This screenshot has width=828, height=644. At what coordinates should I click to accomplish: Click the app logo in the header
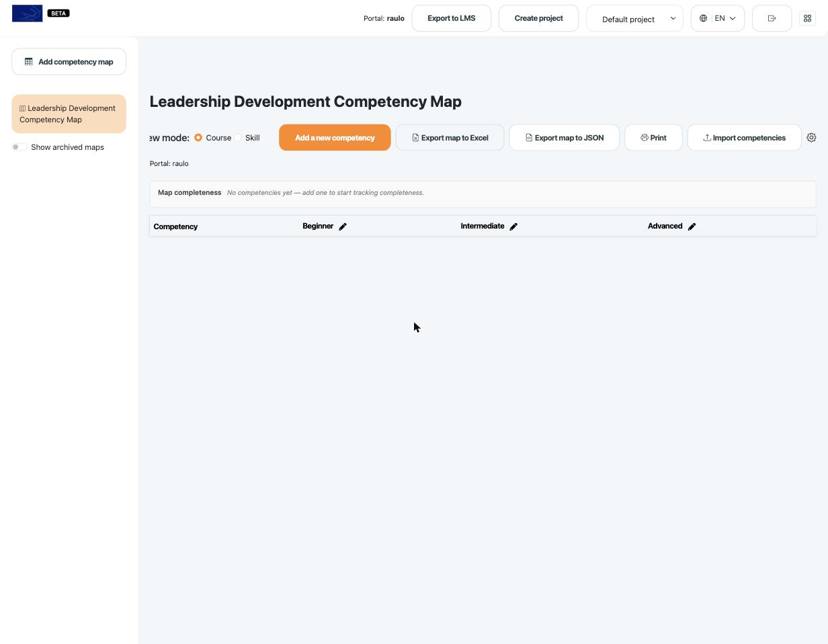point(28,13)
